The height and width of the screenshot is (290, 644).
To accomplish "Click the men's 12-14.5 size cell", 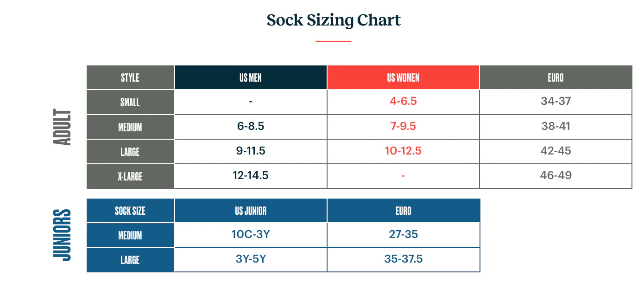I will tap(251, 175).
